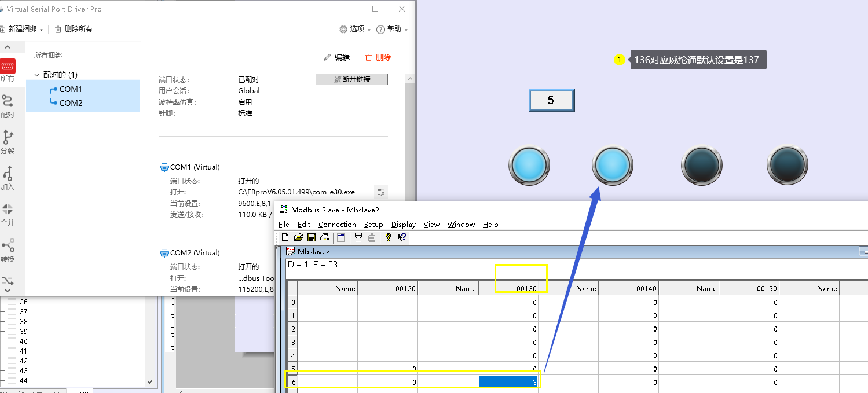Image resolution: width=868 pixels, height=393 pixels.
Task: Open the 新建捆绑 dropdown
Action: pyautogui.click(x=22, y=29)
